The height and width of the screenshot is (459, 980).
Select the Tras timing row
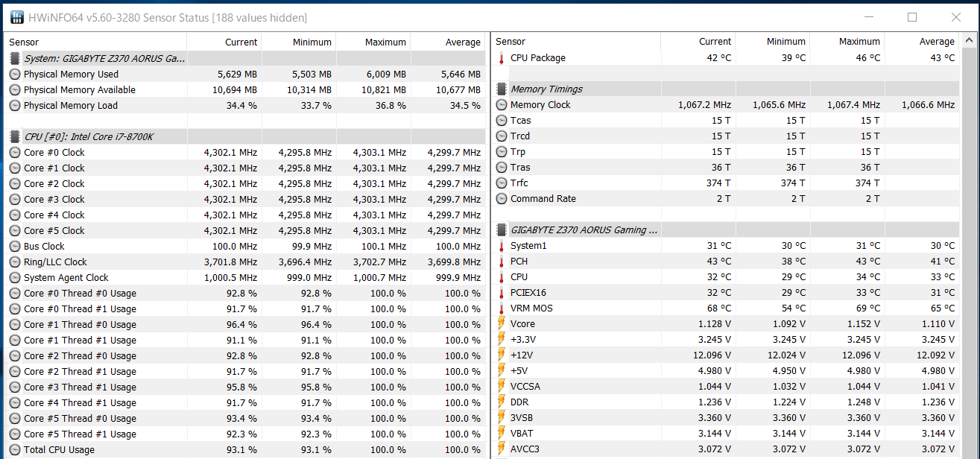pyautogui.click(x=726, y=168)
